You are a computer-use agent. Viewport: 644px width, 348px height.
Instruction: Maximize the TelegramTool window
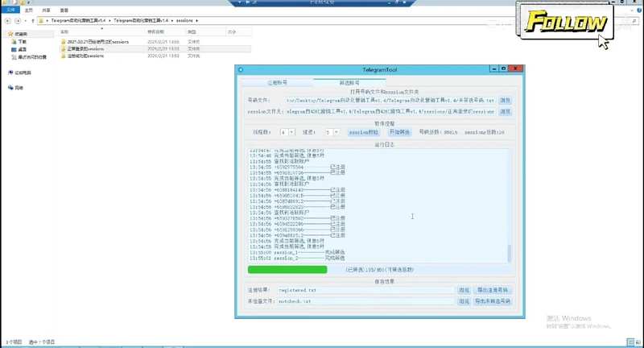[x=503, y=68]
